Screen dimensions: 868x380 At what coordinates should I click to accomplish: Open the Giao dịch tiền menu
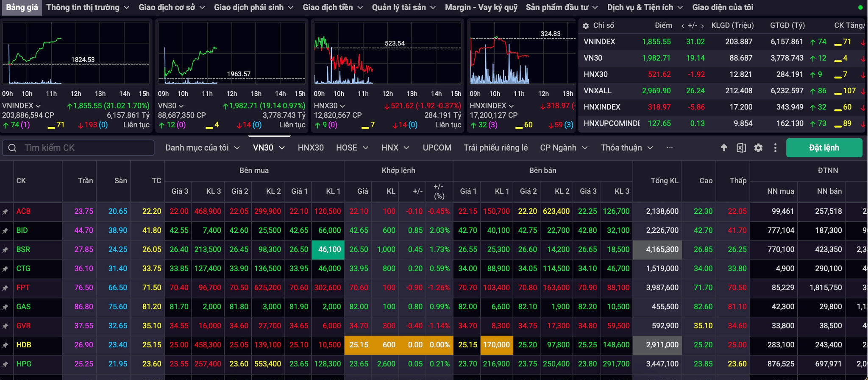[x=332, y=7]
